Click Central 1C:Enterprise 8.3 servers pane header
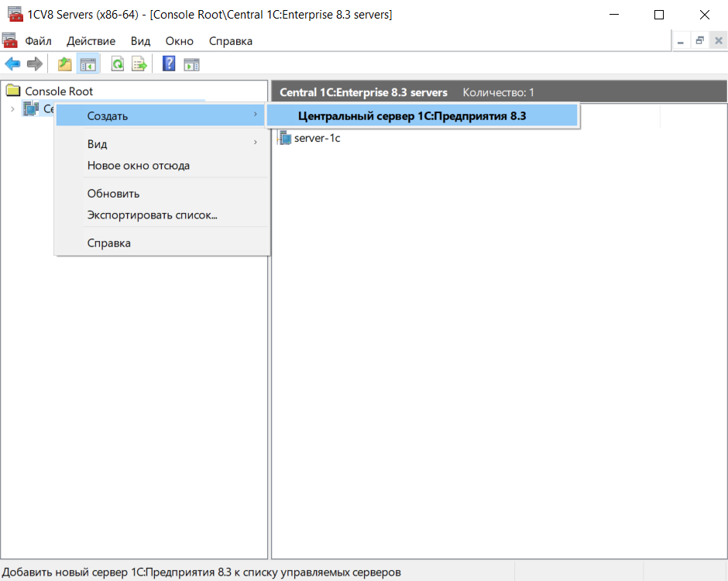This screenshot has height=581, width=728. (363, 92)
